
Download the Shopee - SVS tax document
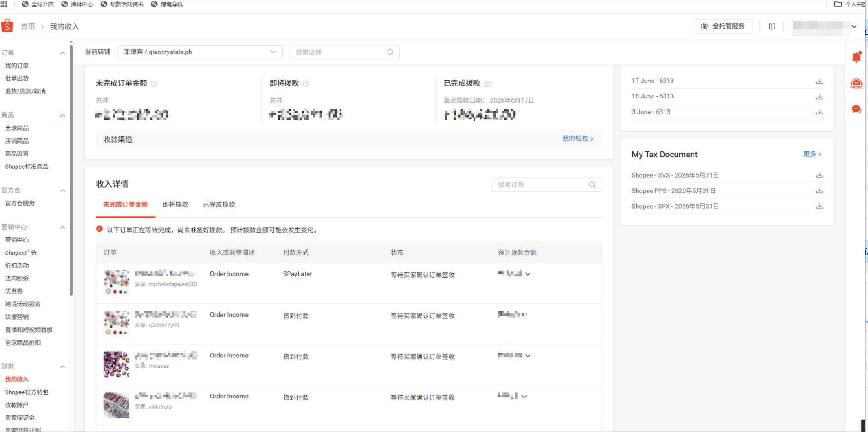point(820,175)
